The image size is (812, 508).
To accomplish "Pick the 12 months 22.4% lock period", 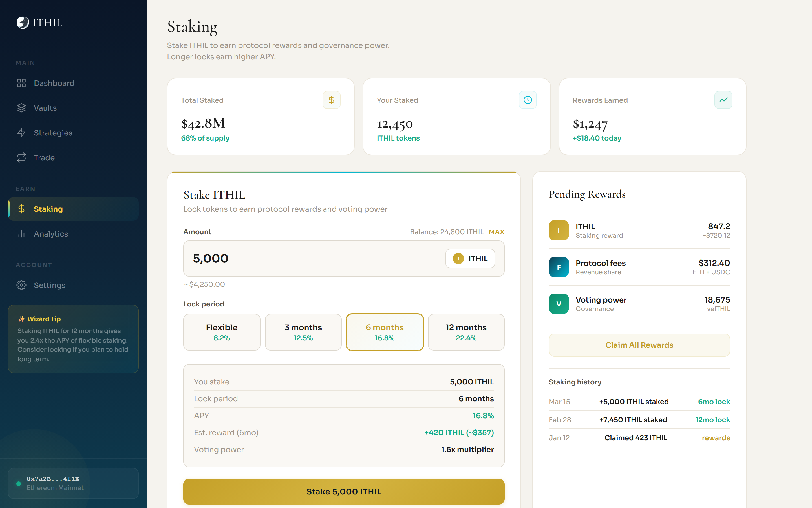I will coord(466,332).
